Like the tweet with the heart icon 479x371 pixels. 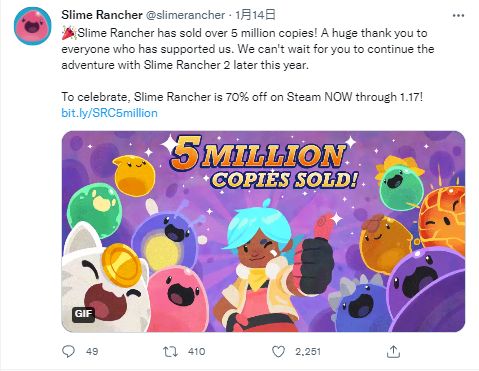tap(278, 351)
